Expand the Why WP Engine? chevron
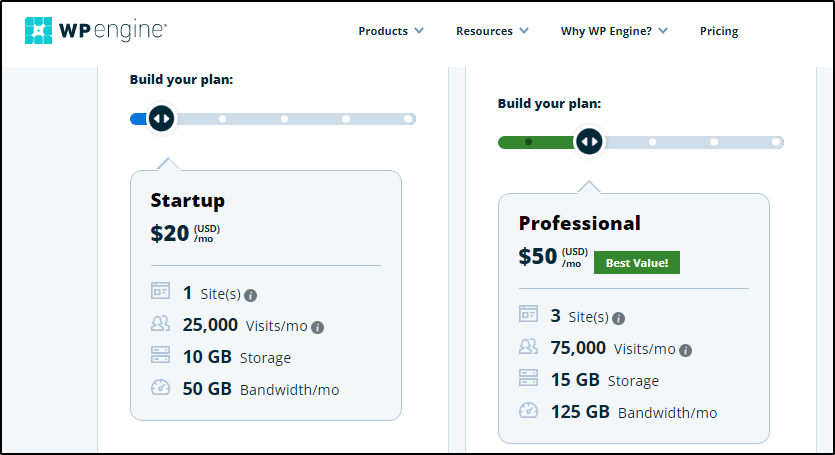Viewport: 835px width, 455px height. [663, 31]
